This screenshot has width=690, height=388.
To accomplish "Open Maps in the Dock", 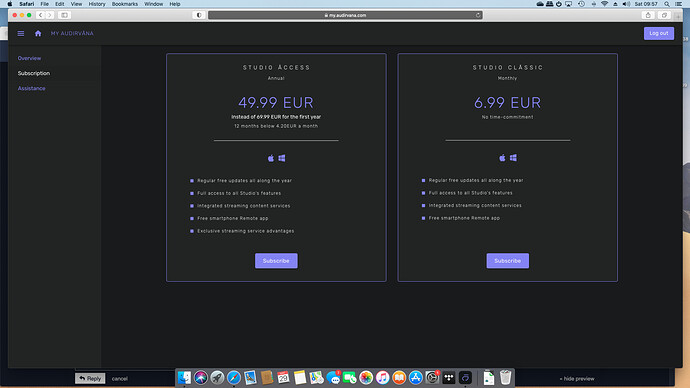I will click(x=316, y=377).
